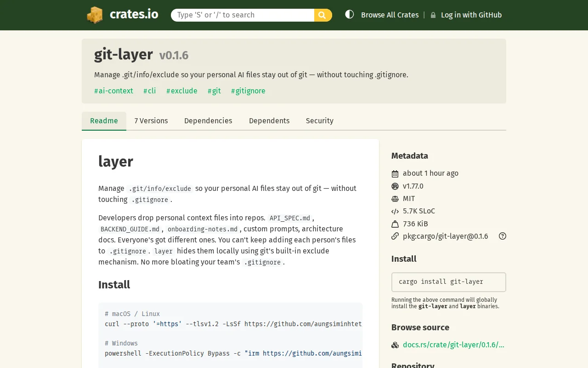The image size is (588, 368).
Task: Open the Security tab
Action: pyautogui.click(x=320, y=121)
